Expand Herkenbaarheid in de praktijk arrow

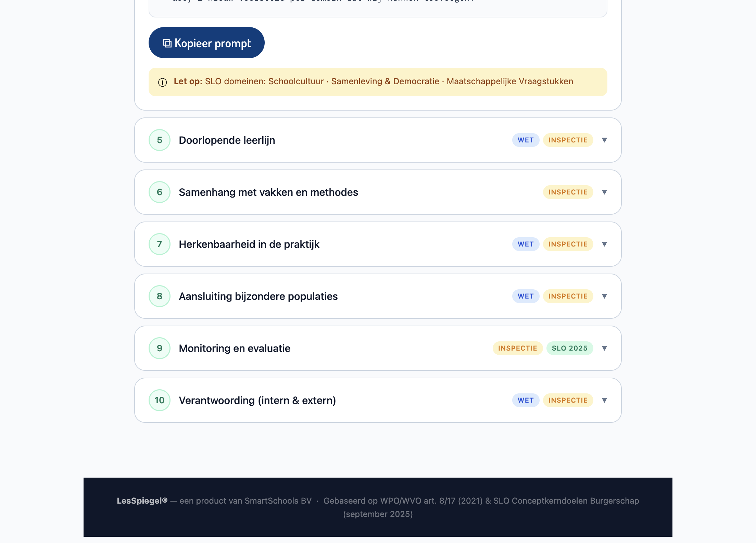point(604,244)
